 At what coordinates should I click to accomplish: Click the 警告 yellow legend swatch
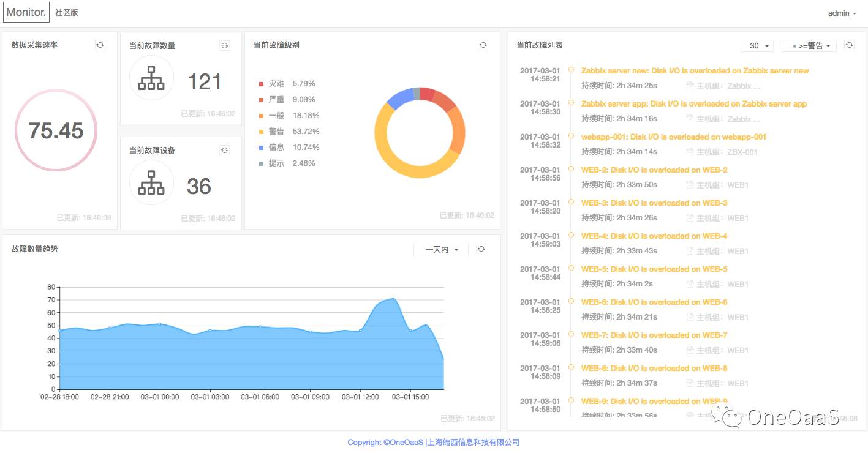pyautogui.click(x=262, y=132)
